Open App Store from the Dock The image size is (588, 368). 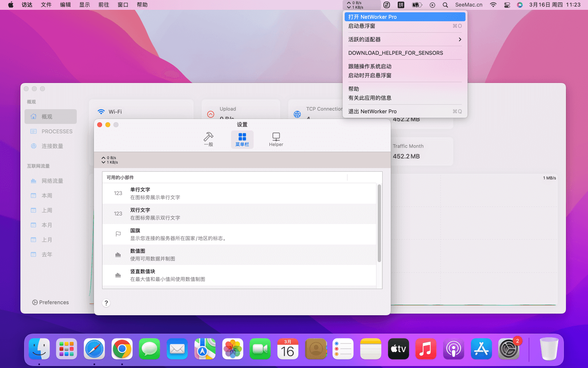click(481, 349)
